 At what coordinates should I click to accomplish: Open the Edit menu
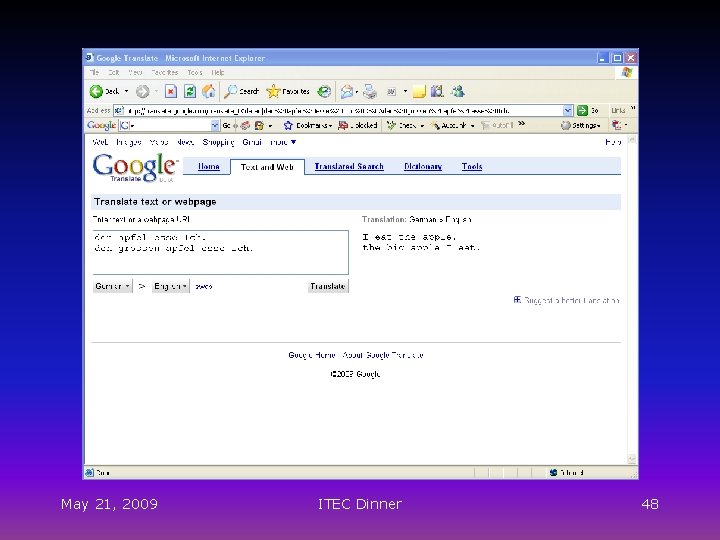pyautogui.click(x=114, y=73)
